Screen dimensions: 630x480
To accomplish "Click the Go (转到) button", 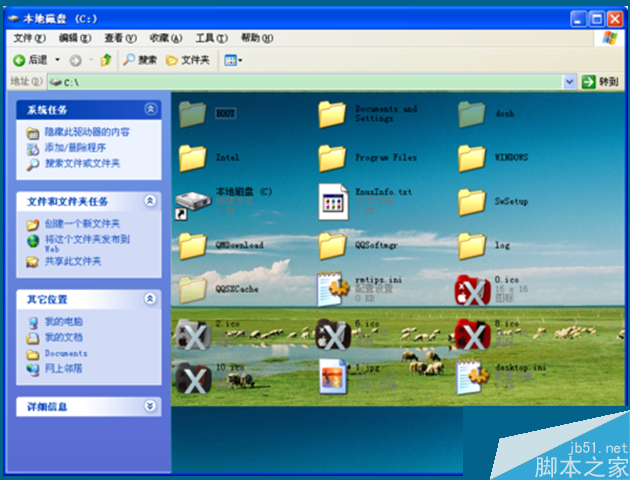I will 600,82.
